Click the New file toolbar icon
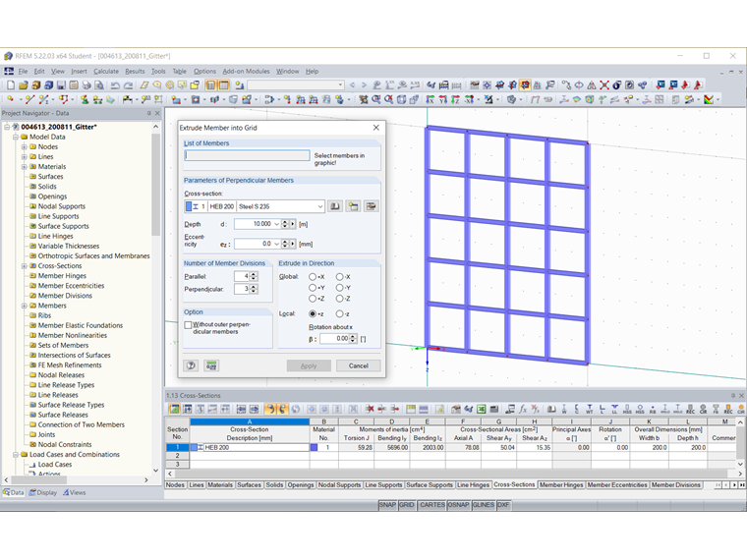The width and height of the screenshot is (747, 560). (9, 85)
